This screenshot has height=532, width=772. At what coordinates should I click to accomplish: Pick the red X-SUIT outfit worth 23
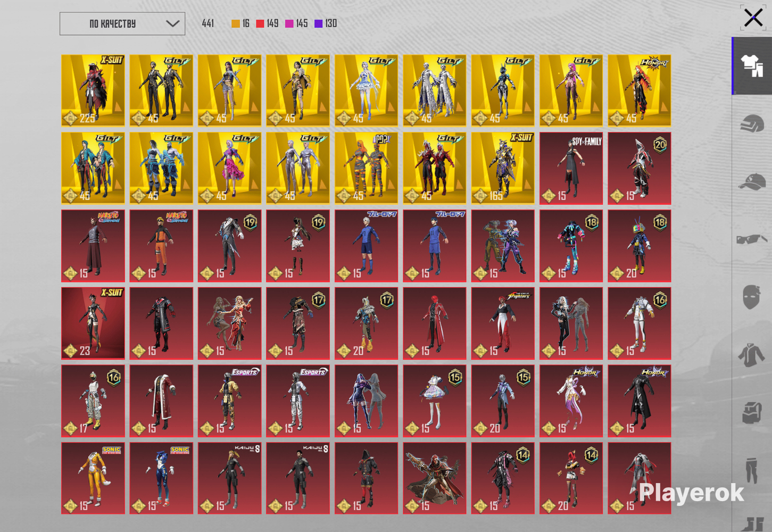coord(93,323)
